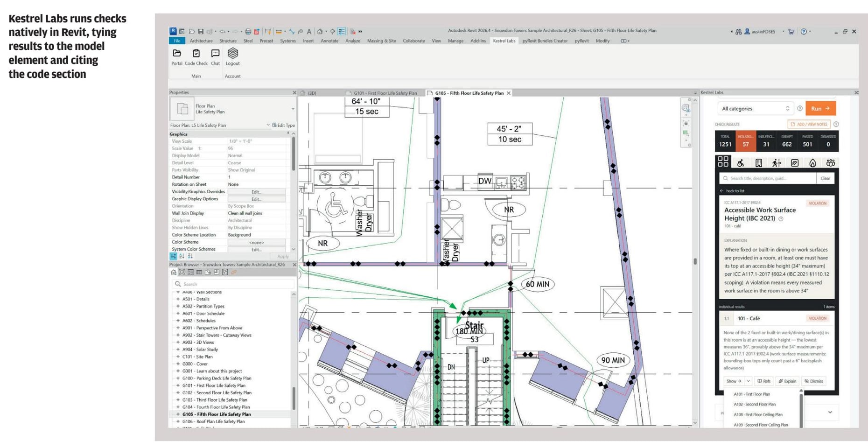Viewport: 868px width, 448px height.
Task: Expand the G105 - Fifth Floor Life Safety Plan node
Action: 178,414
